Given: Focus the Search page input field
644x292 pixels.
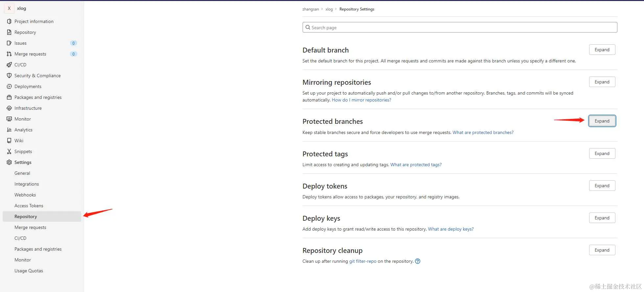Looking at the screenshot, I should [x=460, y=27].
